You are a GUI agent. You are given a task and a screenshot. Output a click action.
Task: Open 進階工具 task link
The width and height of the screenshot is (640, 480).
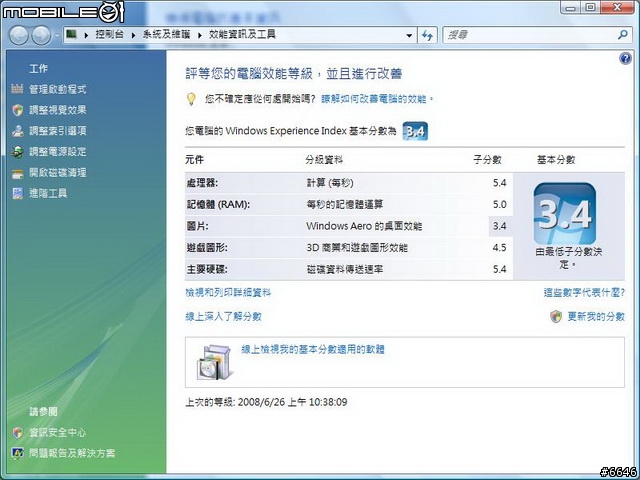tap(48, 193)
